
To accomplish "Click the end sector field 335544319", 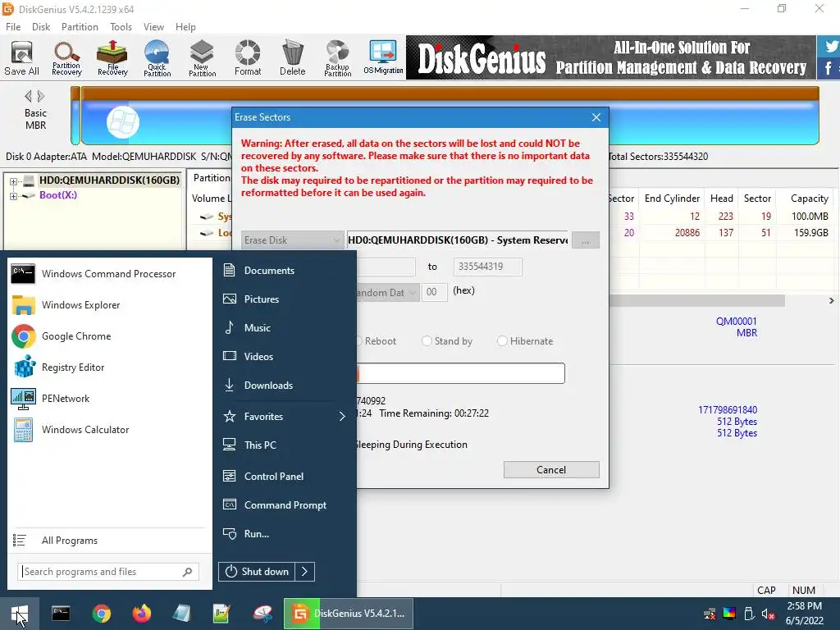I will click(487, 267).
